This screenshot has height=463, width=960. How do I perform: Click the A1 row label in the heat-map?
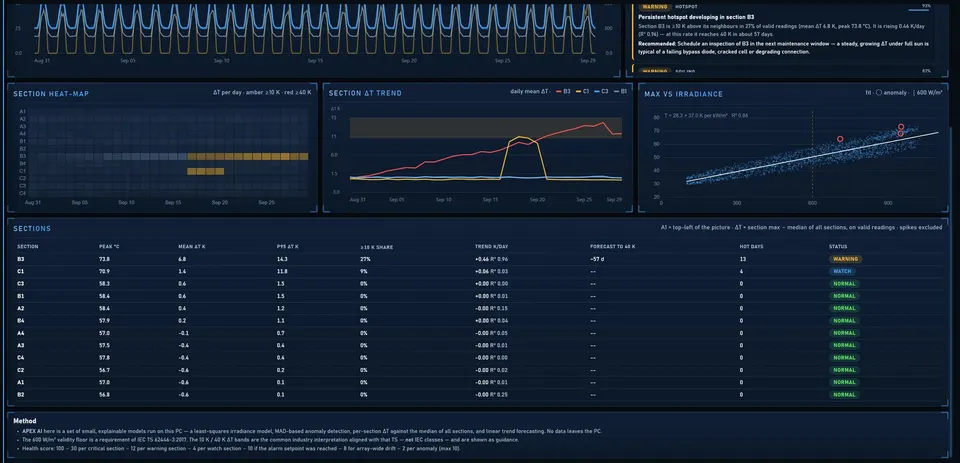[x=23, y=111]
